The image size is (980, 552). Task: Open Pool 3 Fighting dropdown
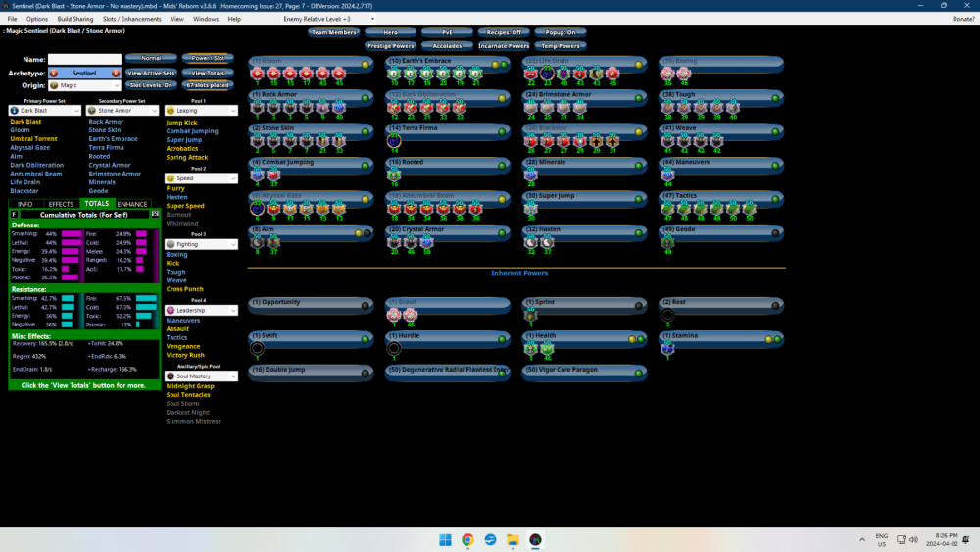coord(201,244)
